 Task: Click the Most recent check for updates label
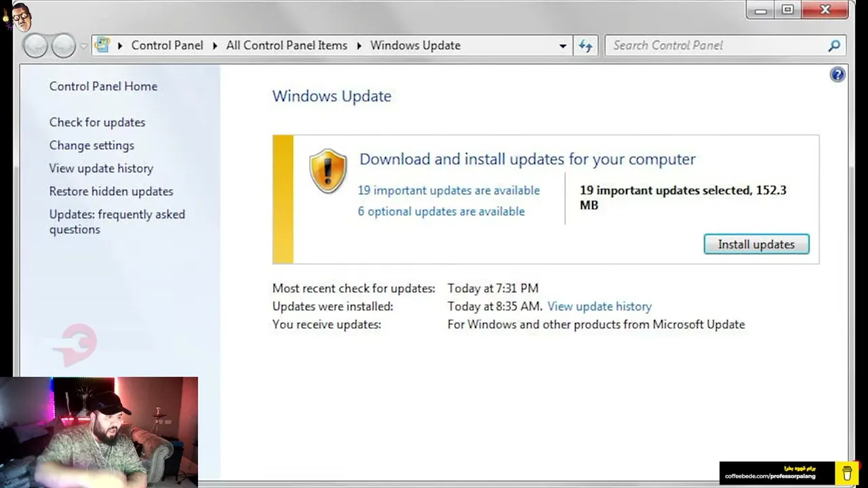coord(353,288)
